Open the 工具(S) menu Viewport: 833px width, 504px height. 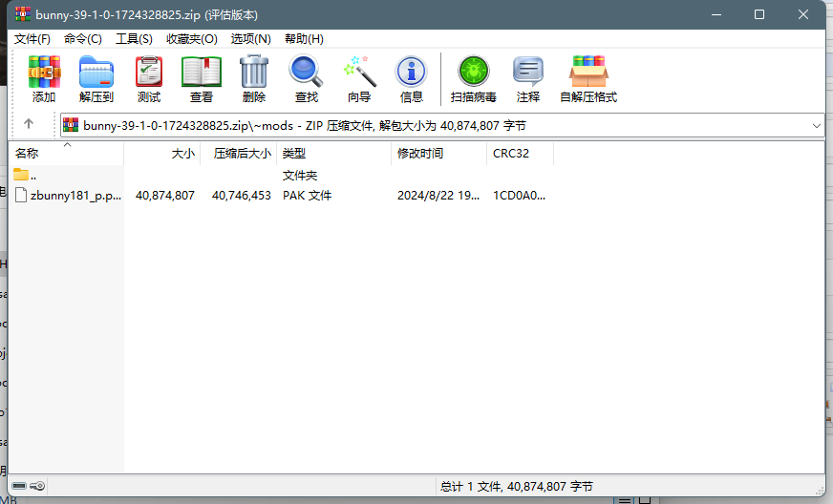[x=134, y=39]
